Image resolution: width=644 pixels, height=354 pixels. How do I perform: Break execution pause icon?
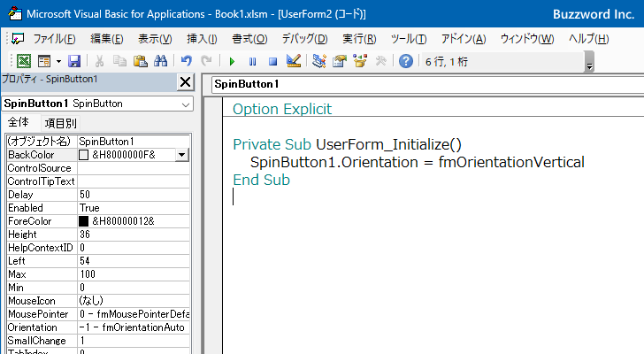point(253,62)
